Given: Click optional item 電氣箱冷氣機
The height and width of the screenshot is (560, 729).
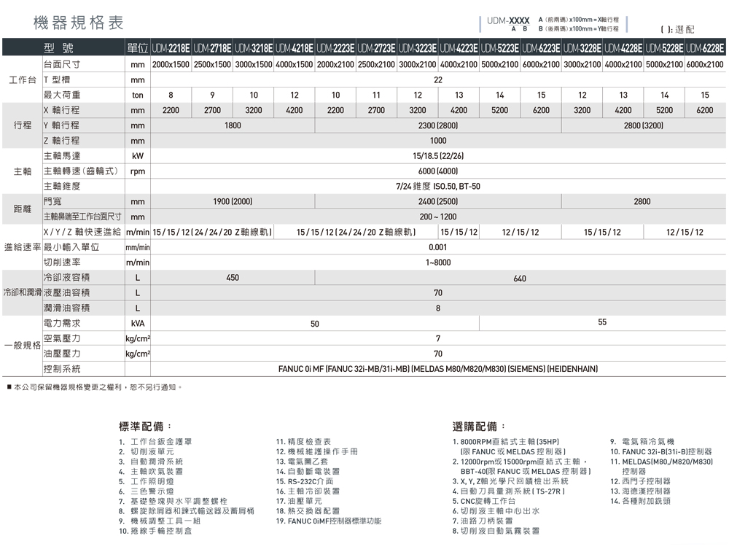Looking at the screenshot, I should click(x=648, y=442).
